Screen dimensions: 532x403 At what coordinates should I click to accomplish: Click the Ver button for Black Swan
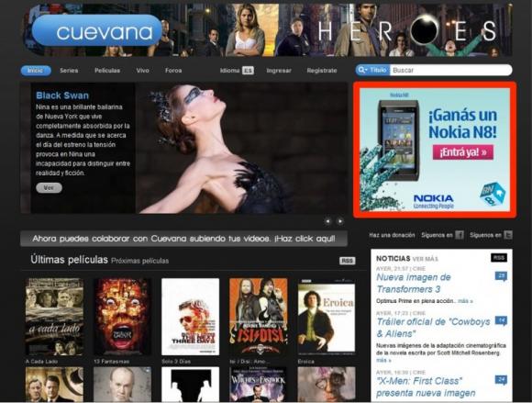pos(49,188)
